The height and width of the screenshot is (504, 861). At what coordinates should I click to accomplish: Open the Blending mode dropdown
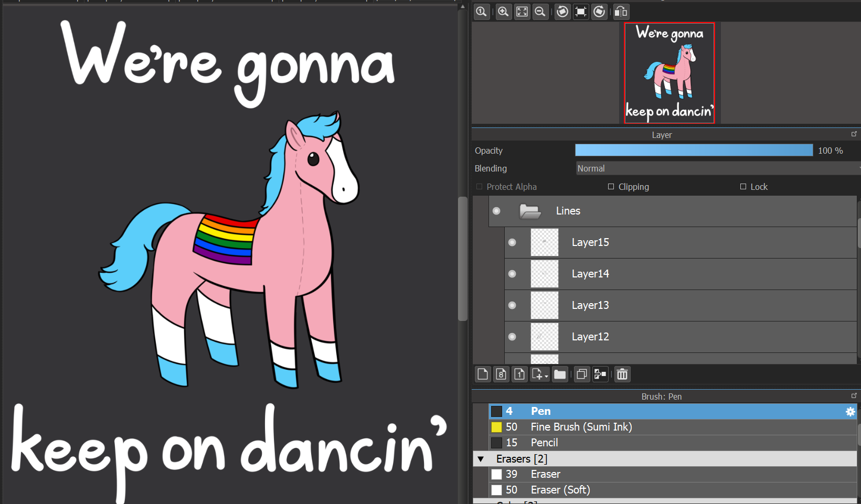point(717,168)
